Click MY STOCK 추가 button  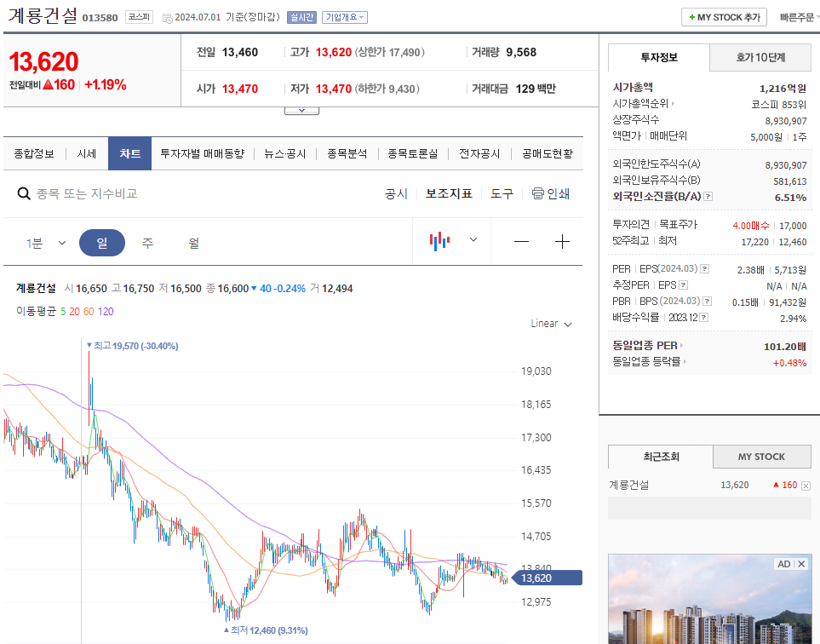click(724, 17)
